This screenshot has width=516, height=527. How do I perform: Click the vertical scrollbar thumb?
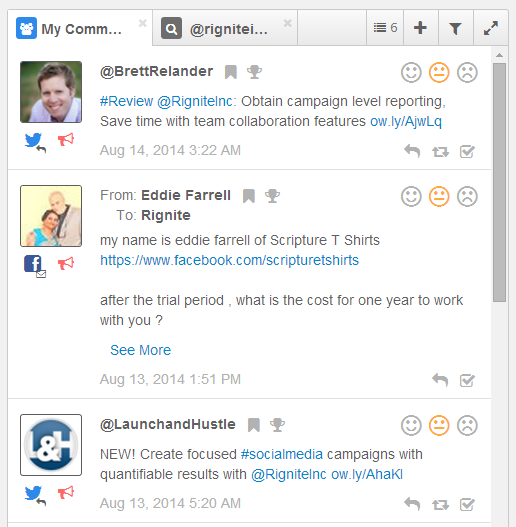click(x=500, y=183)
